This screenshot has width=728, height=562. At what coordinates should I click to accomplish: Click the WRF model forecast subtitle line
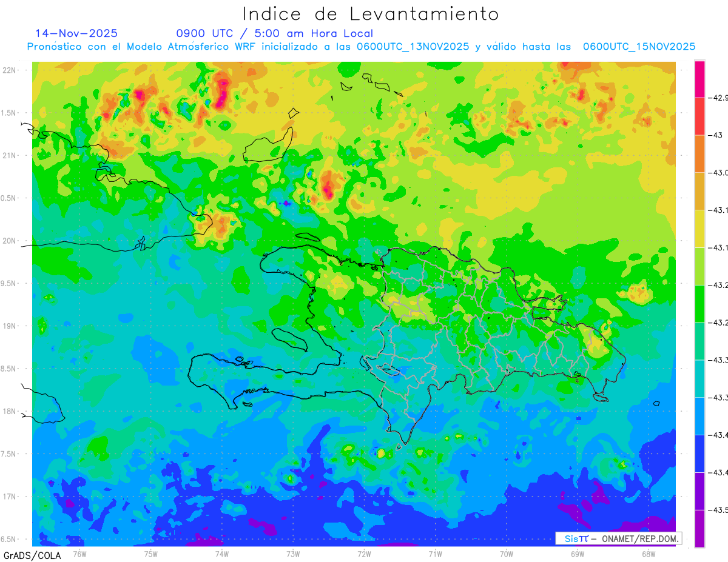tap(361, 47)
